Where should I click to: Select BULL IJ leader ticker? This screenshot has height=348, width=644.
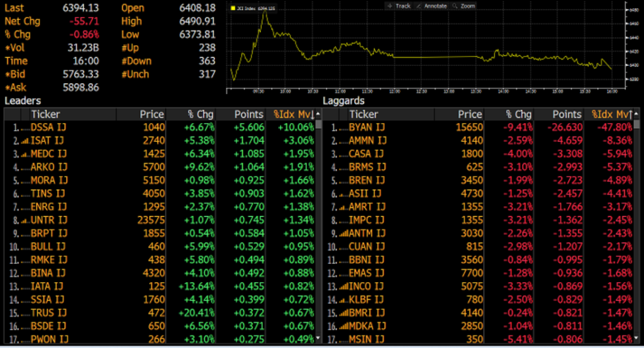(48, 247)
